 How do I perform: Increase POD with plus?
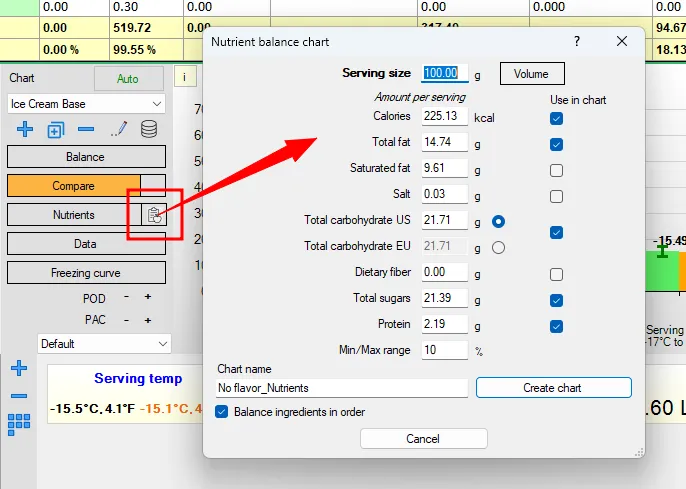[148, 297]
